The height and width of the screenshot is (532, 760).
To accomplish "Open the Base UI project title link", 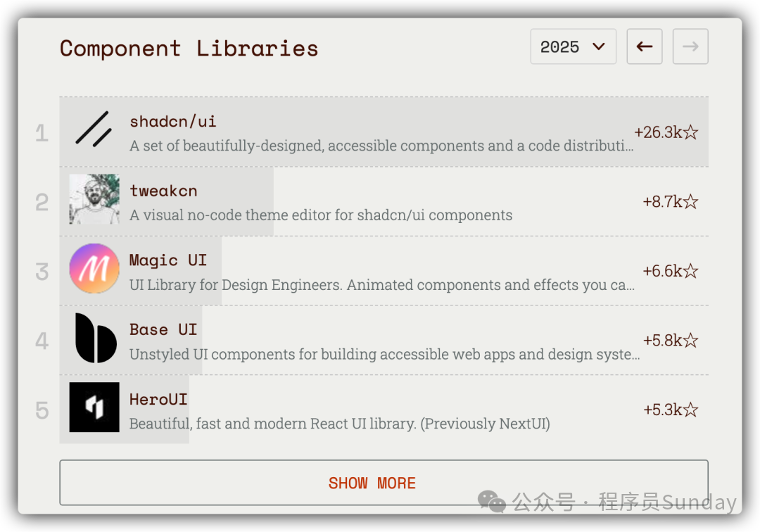I will point(163,329).
